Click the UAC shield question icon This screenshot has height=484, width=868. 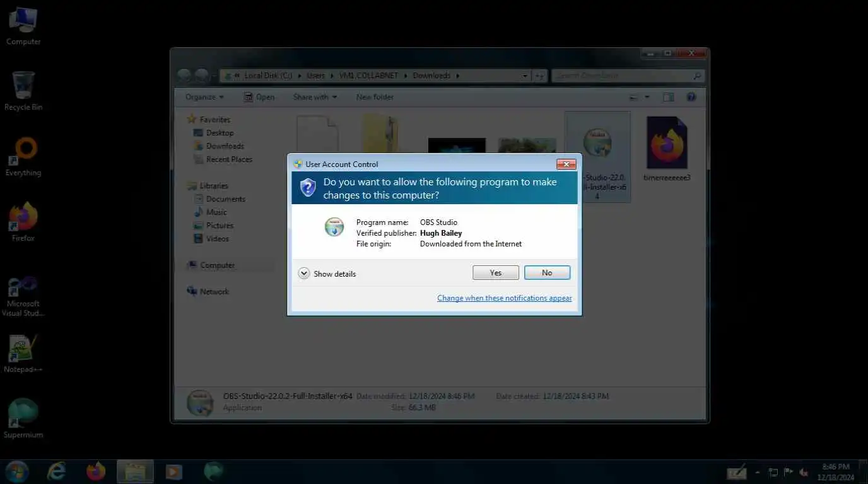[308, 187]
